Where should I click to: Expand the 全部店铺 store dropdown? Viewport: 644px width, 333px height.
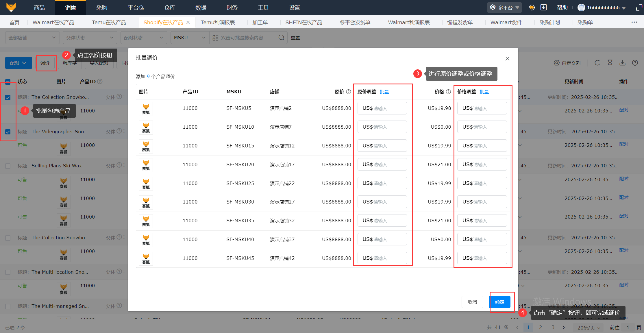[x=32, y=38]
